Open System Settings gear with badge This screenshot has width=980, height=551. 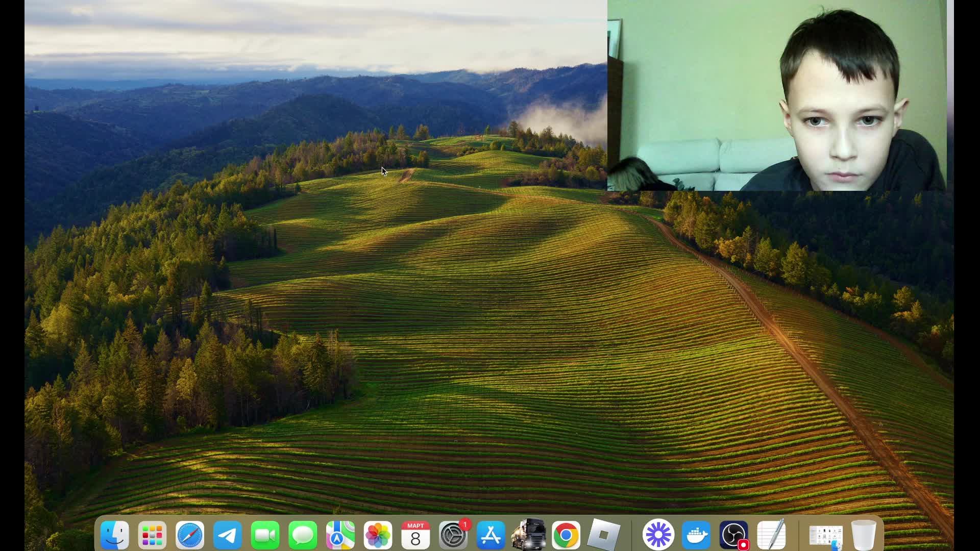(x=453, y=535)
